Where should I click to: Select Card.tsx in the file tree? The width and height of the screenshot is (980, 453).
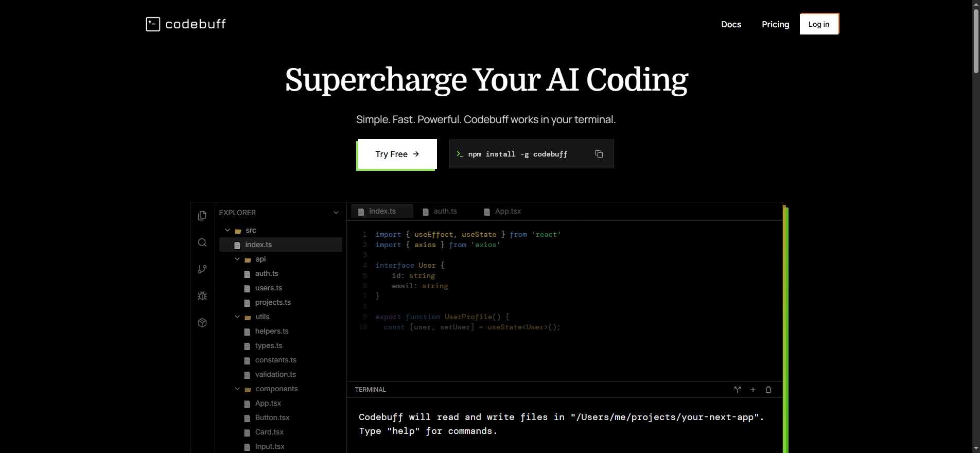(269, 432)
